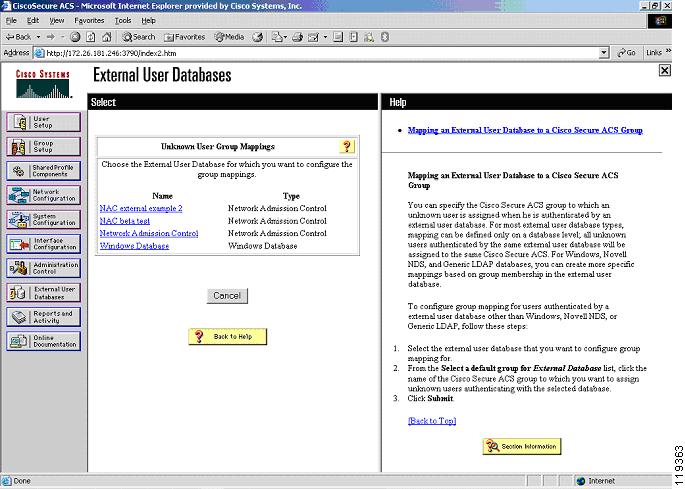The height and width of the screenshot is (489, 685).
Task: Open the Search toolbar button
Action: [x=138, y=37]
